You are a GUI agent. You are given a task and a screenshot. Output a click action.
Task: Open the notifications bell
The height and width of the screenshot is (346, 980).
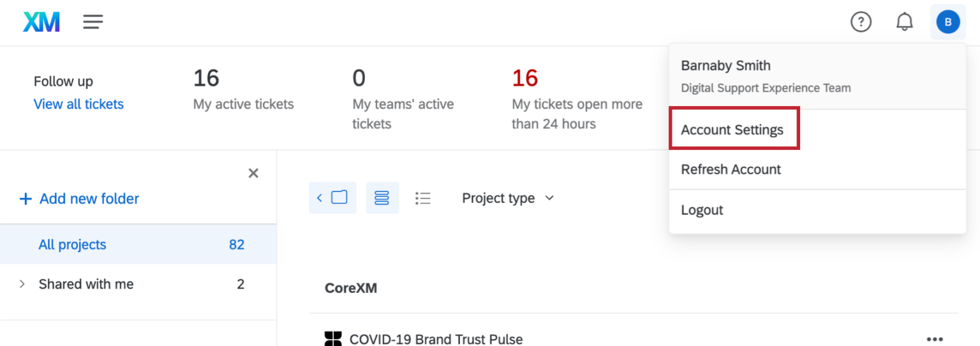pos(904,22)
